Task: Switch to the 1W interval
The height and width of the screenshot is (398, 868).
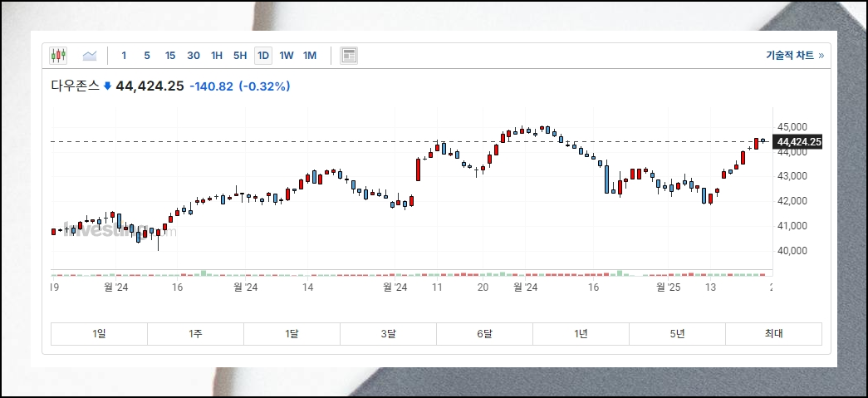Action: (287, 56)
